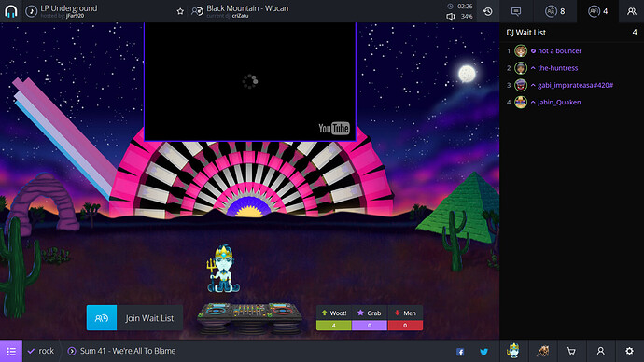Switch to the wait list tab showing 4
The width and height of the screenshot is (644, 362).
coord(598,11)
